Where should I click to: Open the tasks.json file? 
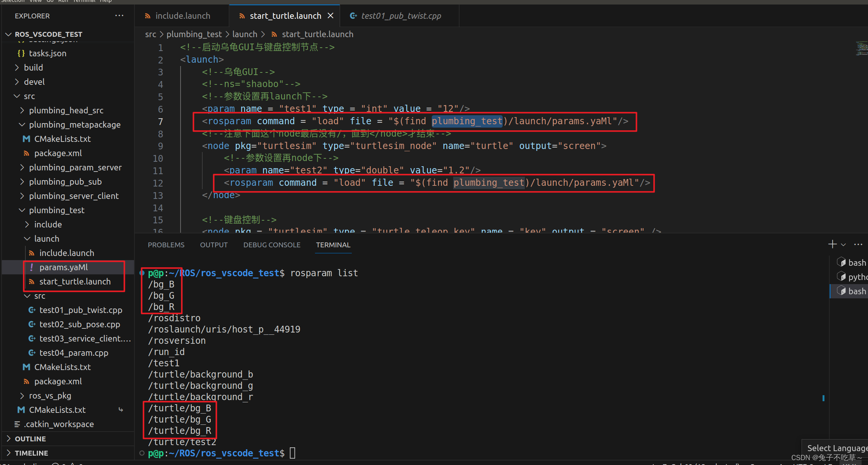48,53
